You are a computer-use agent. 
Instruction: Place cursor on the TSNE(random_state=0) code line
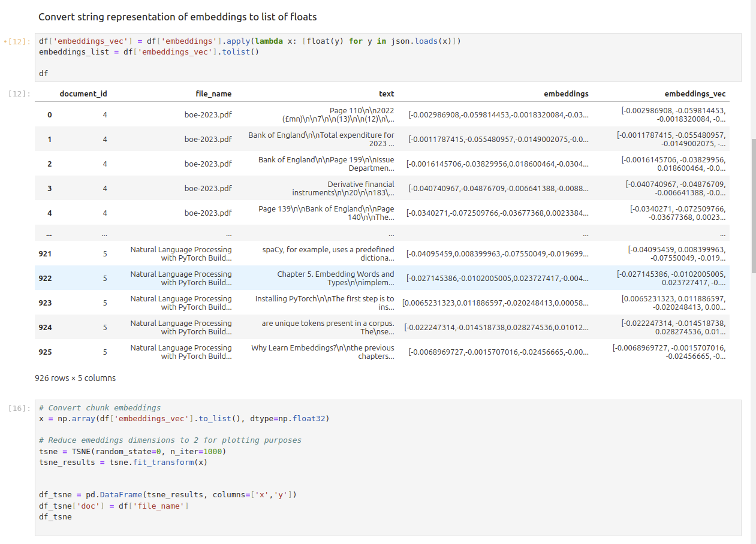(x=132, y=451)
